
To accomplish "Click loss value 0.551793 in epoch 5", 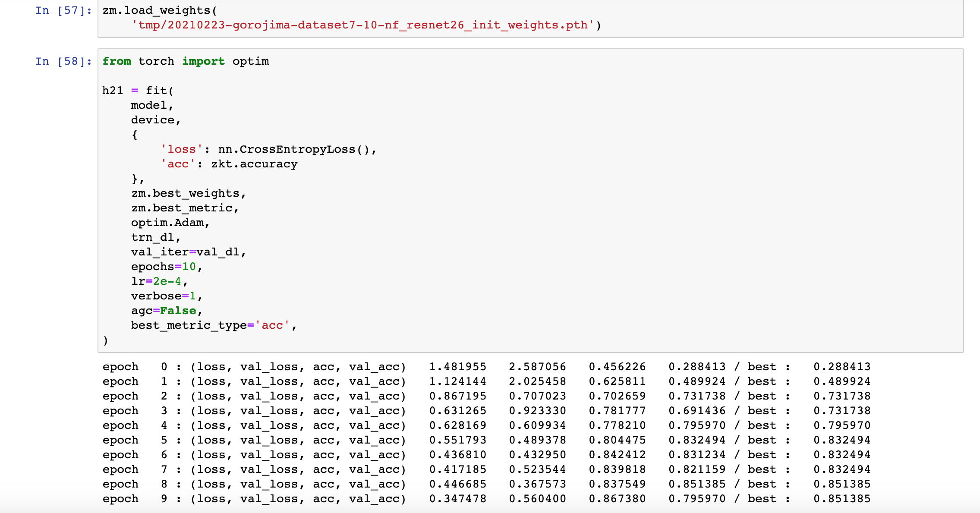I will pyautogui.click(x=458, y=440).
